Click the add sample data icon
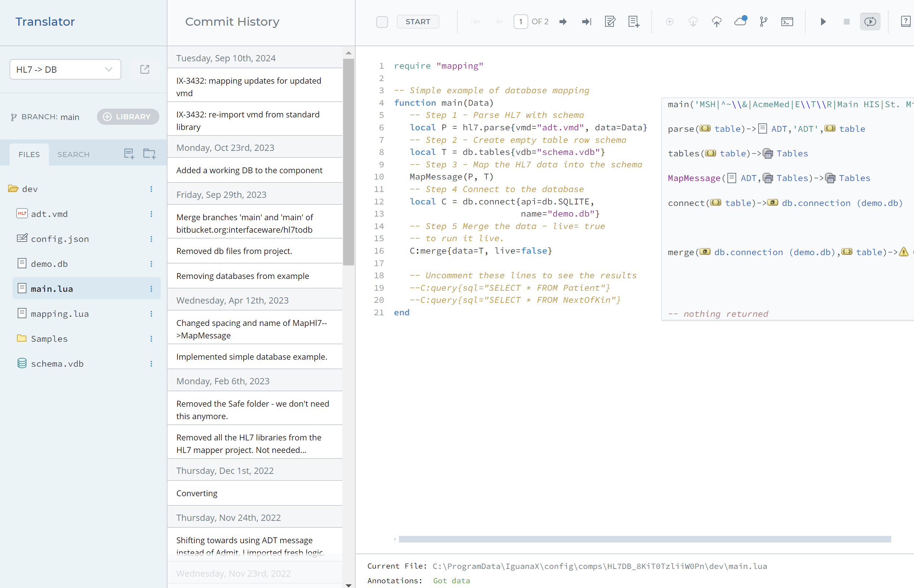 coord(634,22)
